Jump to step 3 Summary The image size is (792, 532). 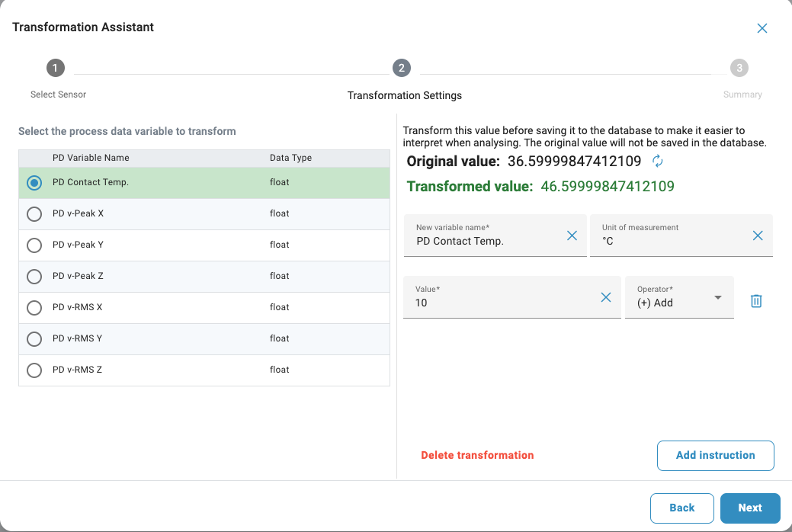739,69
